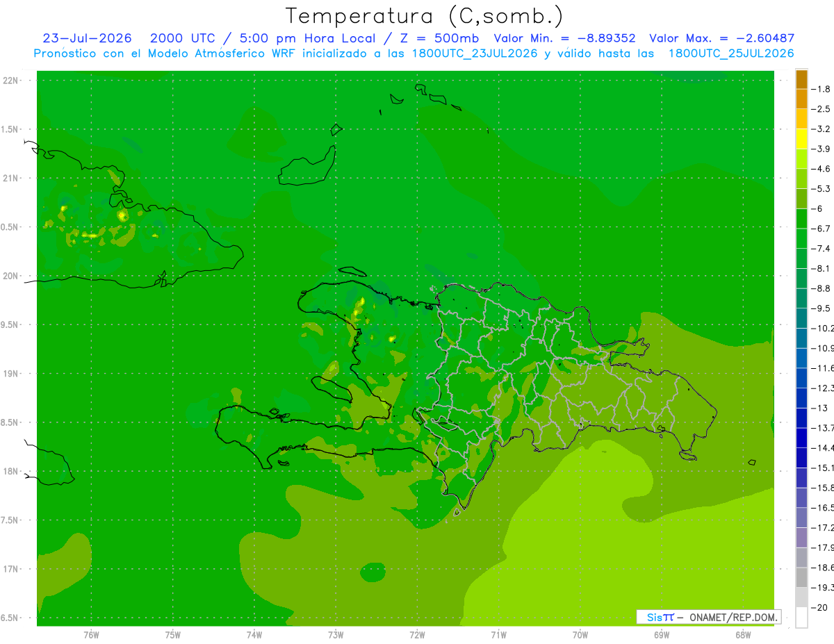834x644 pixels.
Task: Click the '9.5N' latitude label
Action: coord(10,324)
